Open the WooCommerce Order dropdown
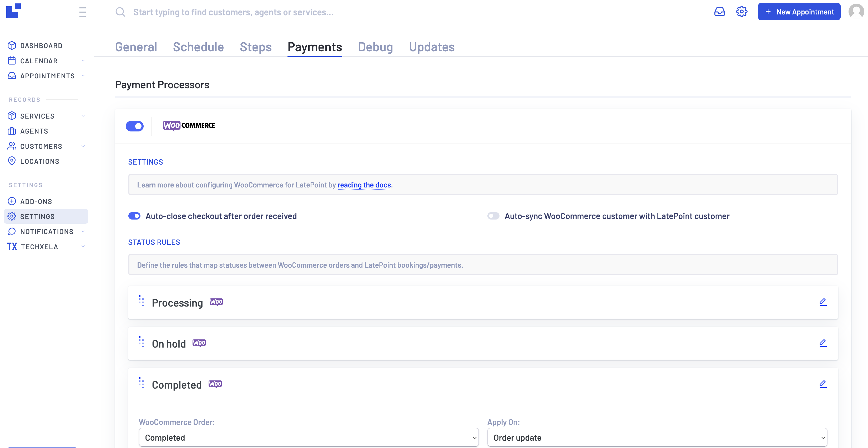This screenshot has width=868, height=448. pyautogui.click(x=309, y=437)
